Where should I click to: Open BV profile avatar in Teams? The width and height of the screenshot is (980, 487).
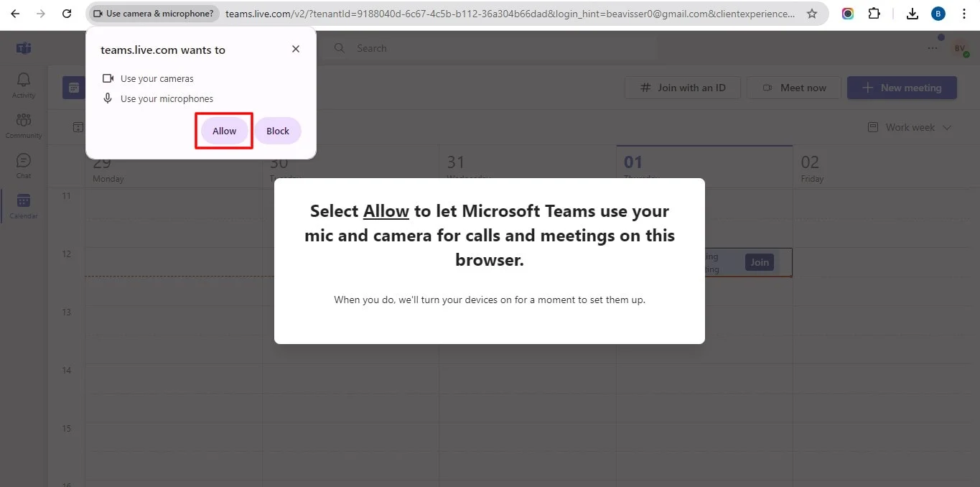[959, 48]
